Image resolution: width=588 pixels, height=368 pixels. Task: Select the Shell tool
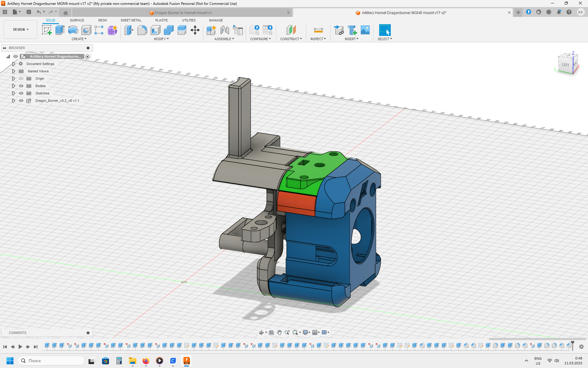click(155, 30)
